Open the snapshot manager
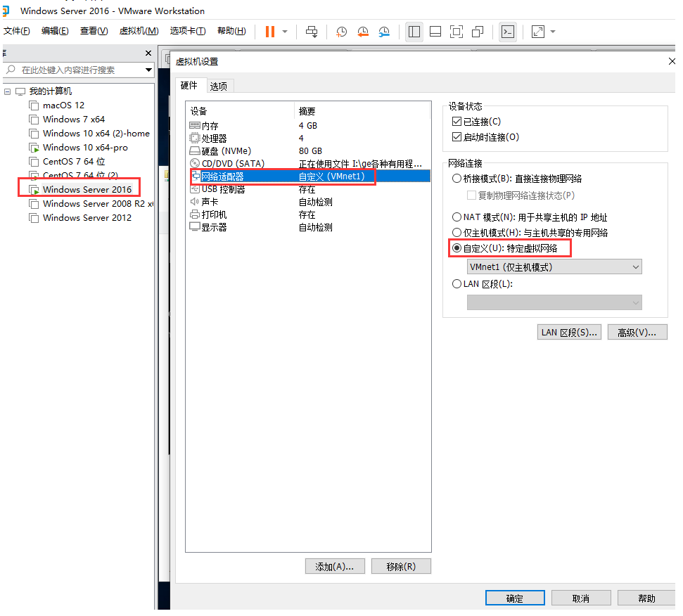 (x=384, y=32)
